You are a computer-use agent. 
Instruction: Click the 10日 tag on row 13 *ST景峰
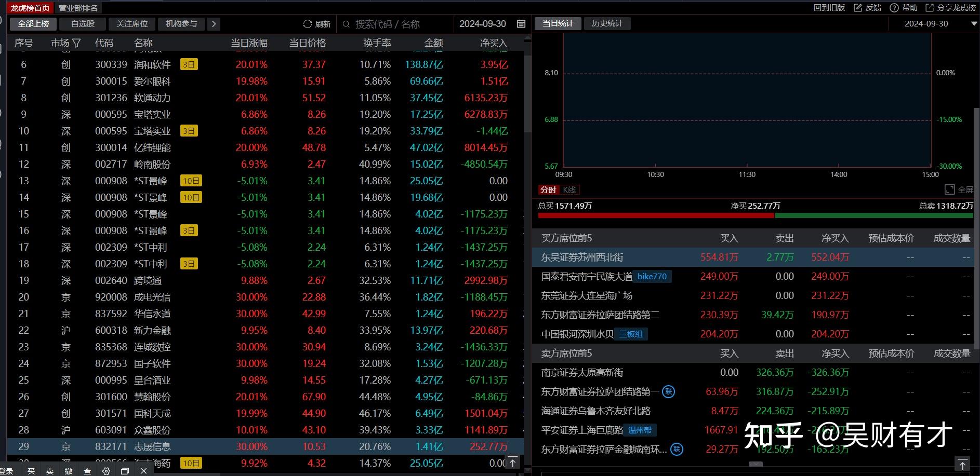pos(191,181)
